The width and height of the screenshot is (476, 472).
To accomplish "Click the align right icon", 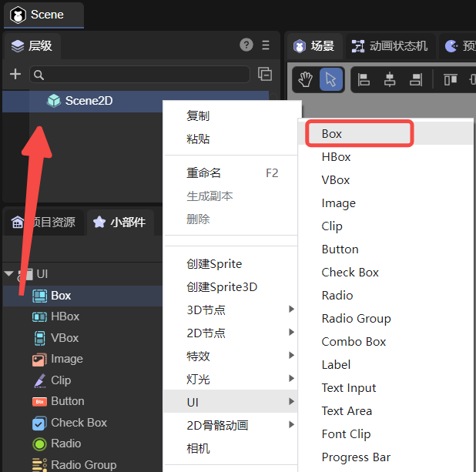I will pos(415,79).
